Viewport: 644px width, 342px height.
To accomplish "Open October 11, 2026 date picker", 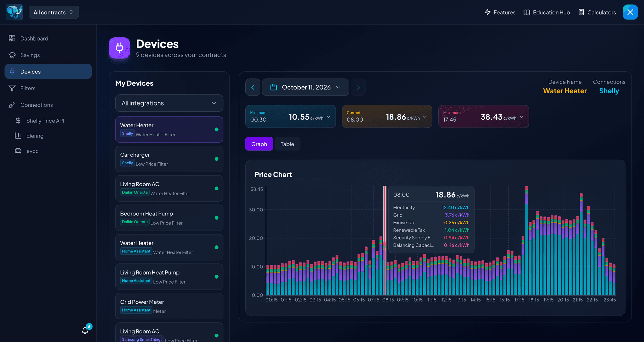I will pyautogui.click(x=305, y=87).
